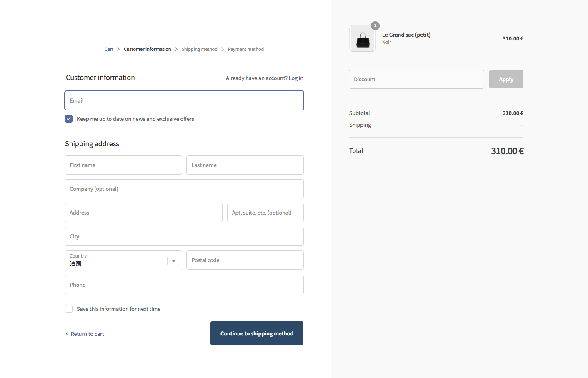
Task: Click the back chevron beside Return to cart
Action: coord(67,333)
